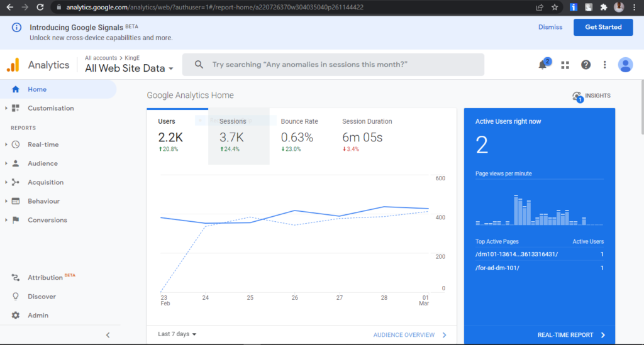Click the search magnifier icon

click(x=199, y=64)
